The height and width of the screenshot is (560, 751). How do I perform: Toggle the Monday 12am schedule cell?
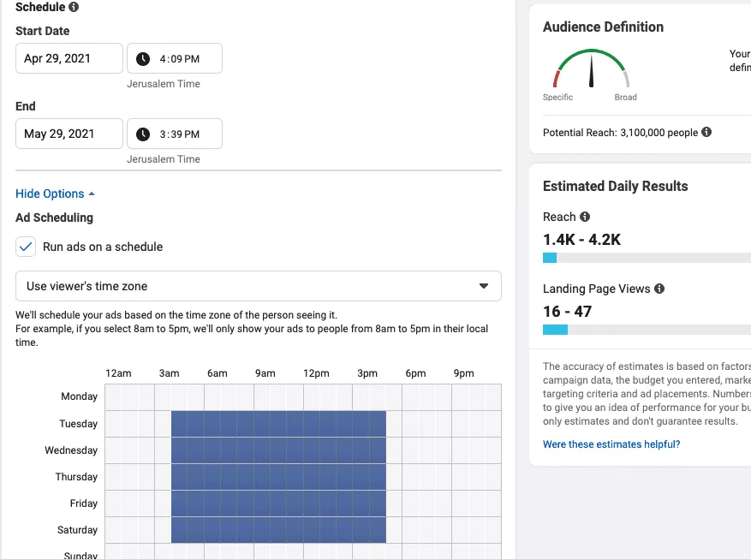113,397
